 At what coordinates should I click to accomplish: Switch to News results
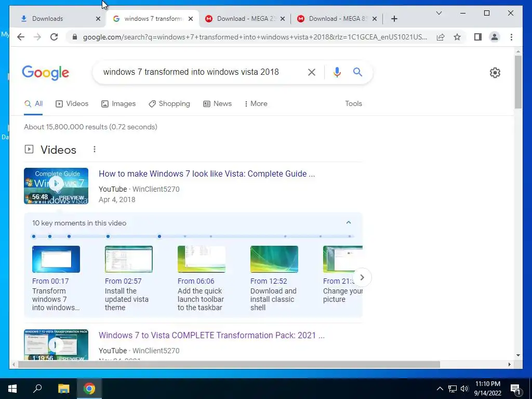coord(218,104)
